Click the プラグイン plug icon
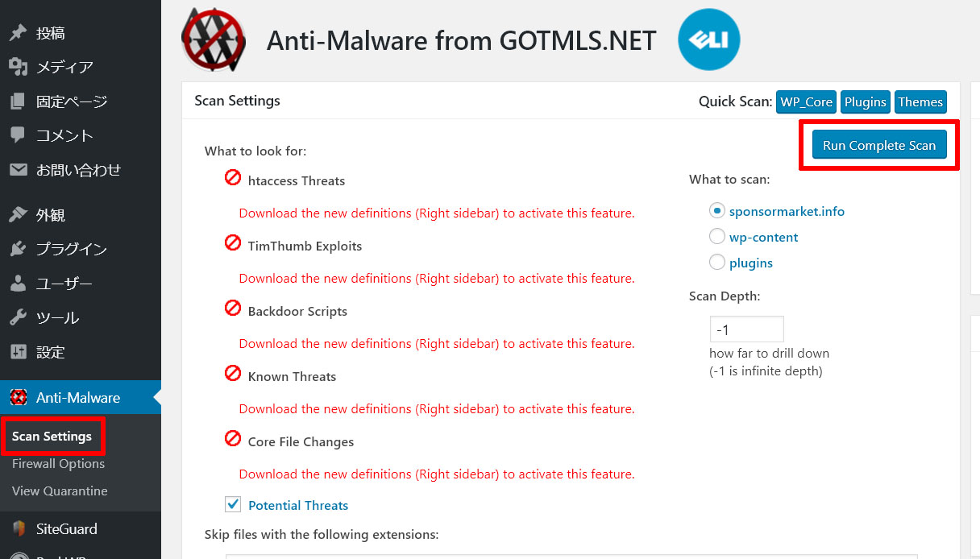Screen dimensions: 980x559 pos(18,249)
